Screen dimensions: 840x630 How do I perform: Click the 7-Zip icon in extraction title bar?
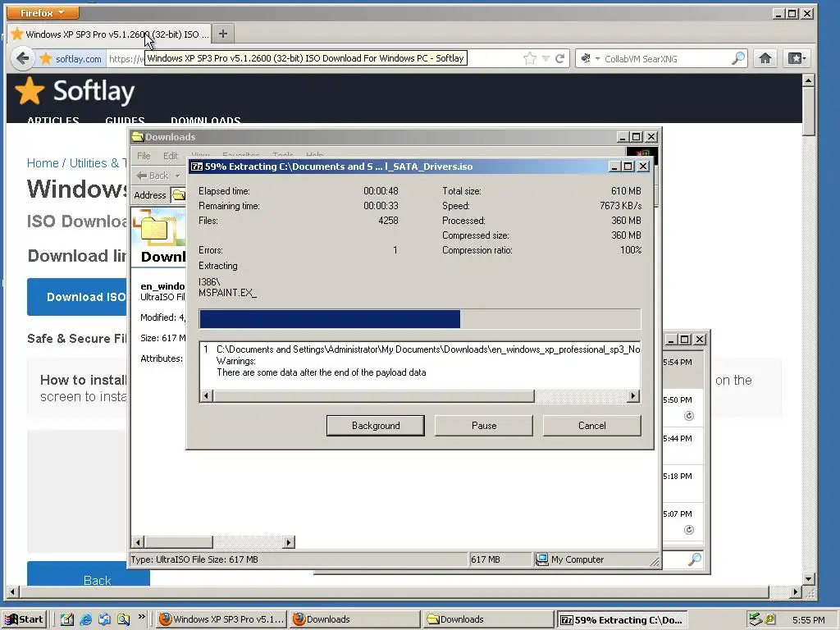197,167
